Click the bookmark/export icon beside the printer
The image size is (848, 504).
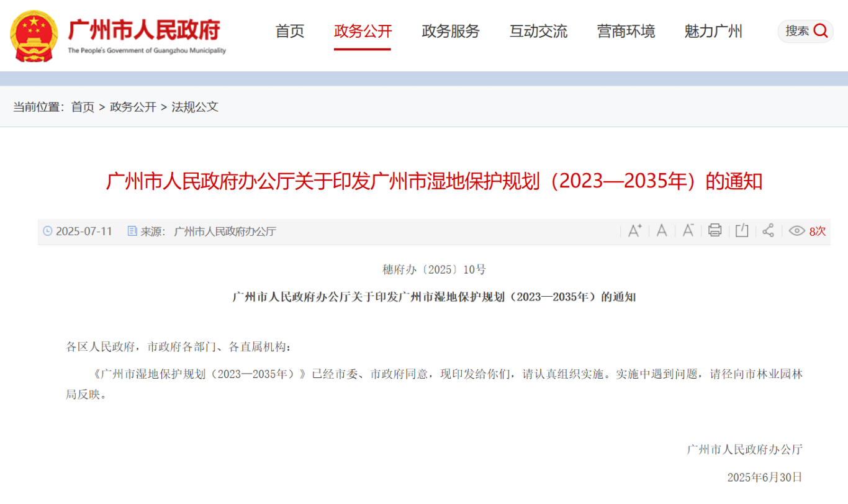pyautogui.click(x=741, y=231)
